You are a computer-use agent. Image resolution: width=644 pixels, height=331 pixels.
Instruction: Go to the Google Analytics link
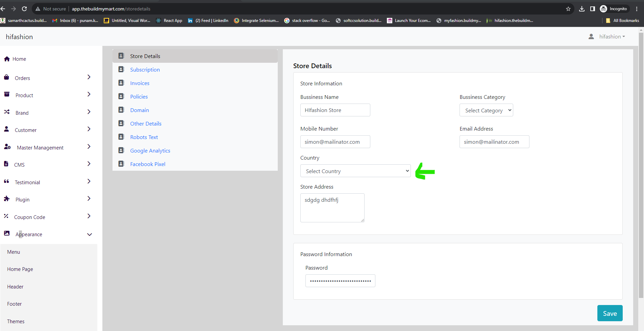tap(150, 150)
